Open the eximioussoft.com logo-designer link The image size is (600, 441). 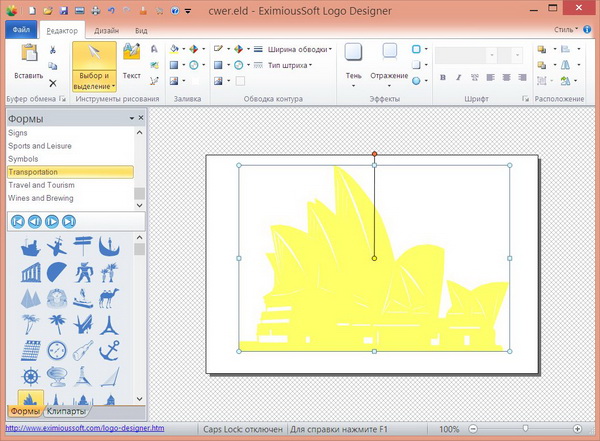tap(83, 428)
